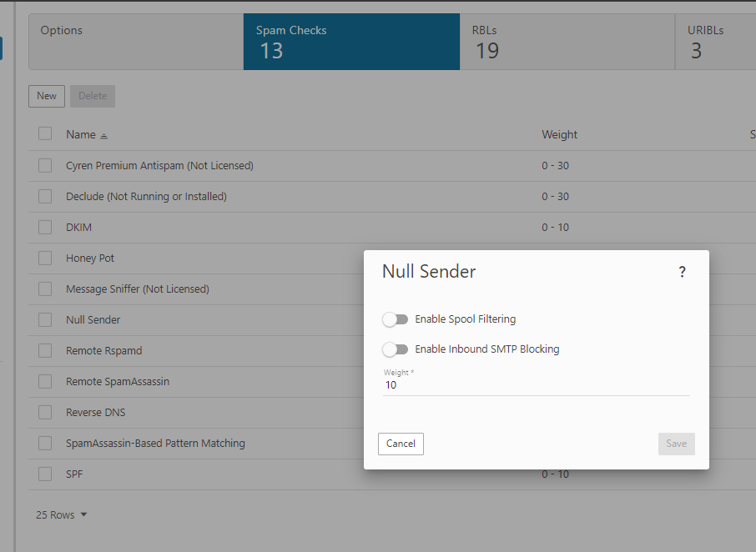This screenshot has height=552, width=756.
Task: Expand the 25 Rows dropdown
Action: pos(62,515)
